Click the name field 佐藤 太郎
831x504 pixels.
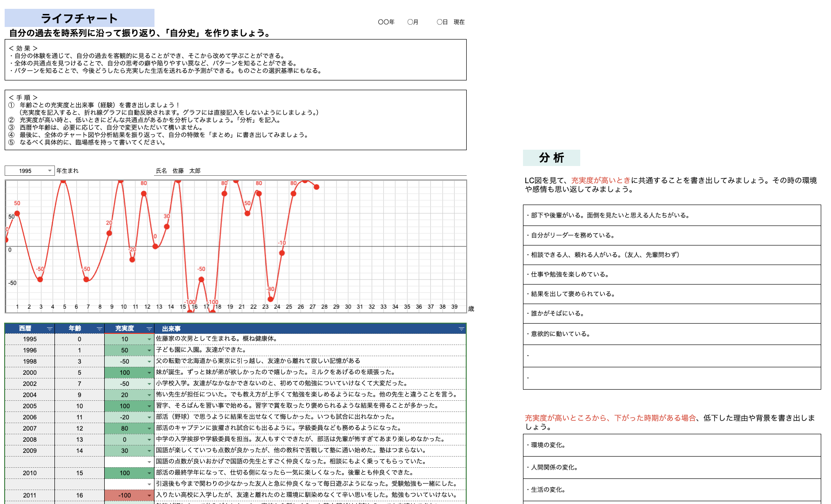pos(186,171)
